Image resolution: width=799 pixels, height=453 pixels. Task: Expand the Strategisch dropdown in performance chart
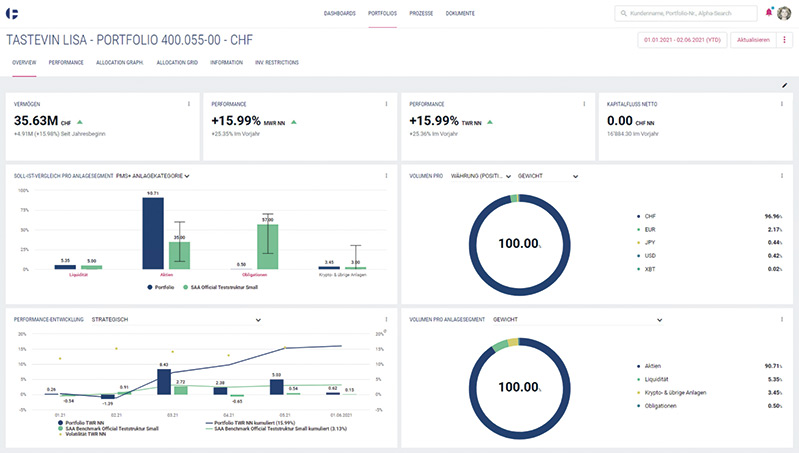tap(176, 319)
